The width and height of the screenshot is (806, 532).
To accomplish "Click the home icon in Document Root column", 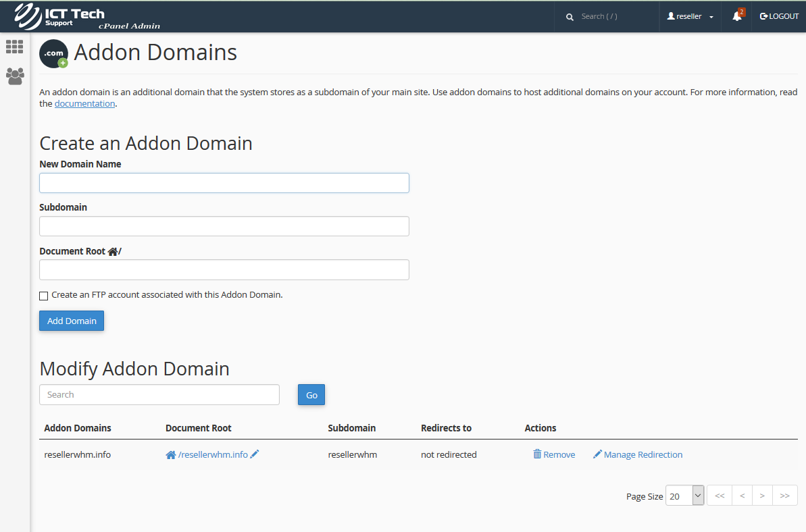I will 171,455.
